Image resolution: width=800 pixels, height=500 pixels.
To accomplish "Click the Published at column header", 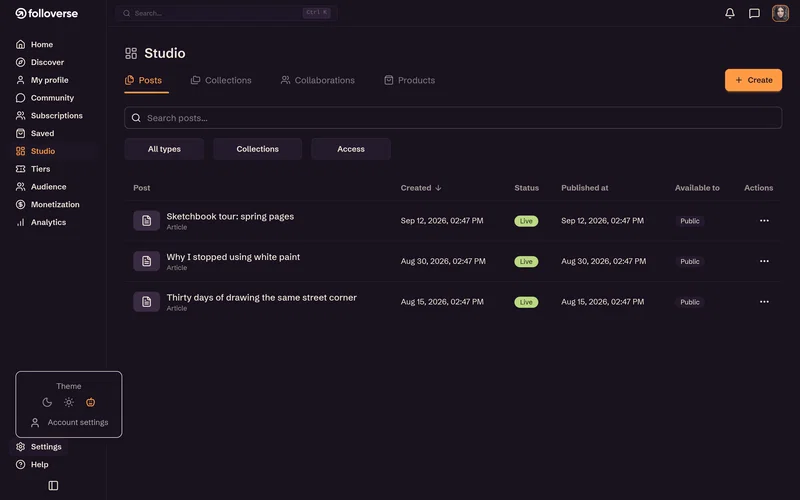I will 585,188.
